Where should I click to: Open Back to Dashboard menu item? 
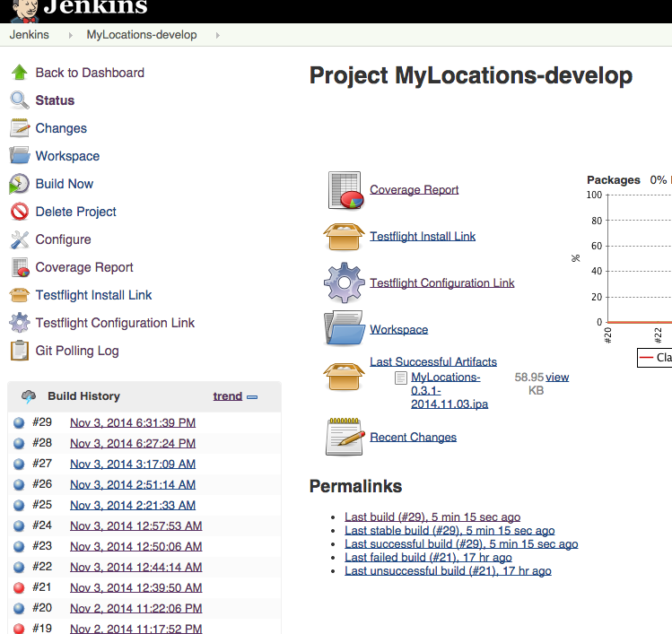pyautogui.click(x=90, y=73)
